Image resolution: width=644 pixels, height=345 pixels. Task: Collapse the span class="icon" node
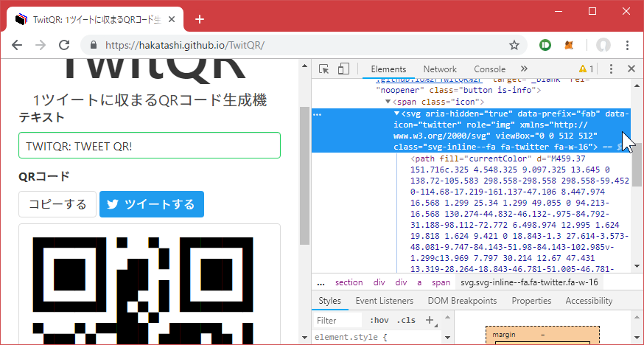pyautogui.click(x=388, y=102)
